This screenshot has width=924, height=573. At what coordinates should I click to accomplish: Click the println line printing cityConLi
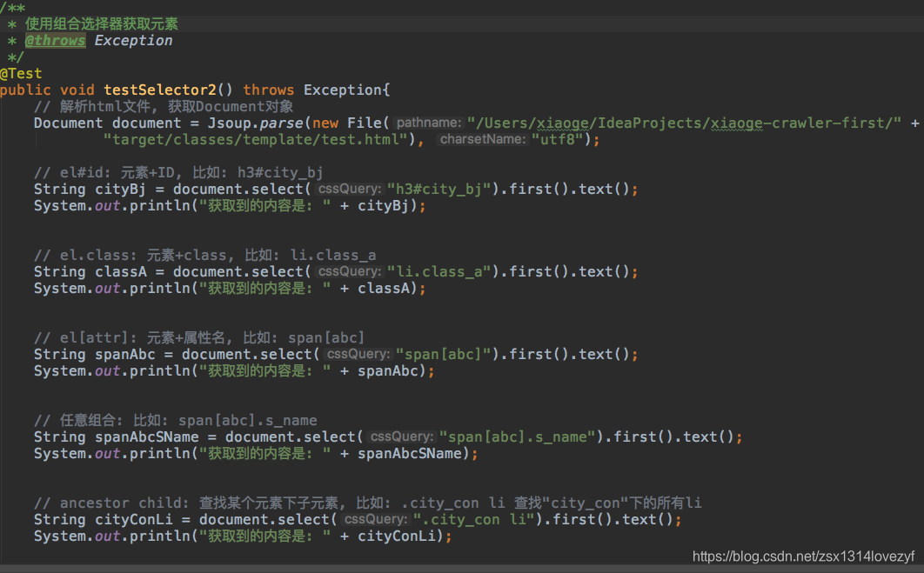[x=243, y=536]
